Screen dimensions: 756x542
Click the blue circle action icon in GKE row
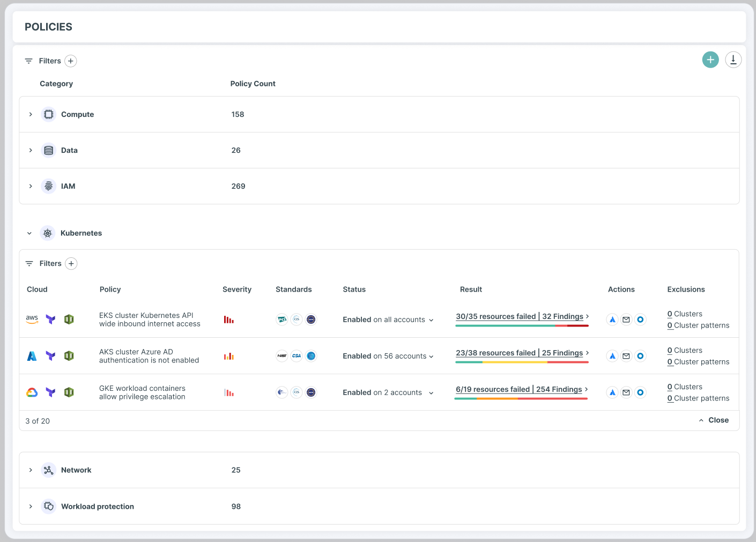point(640,392)
